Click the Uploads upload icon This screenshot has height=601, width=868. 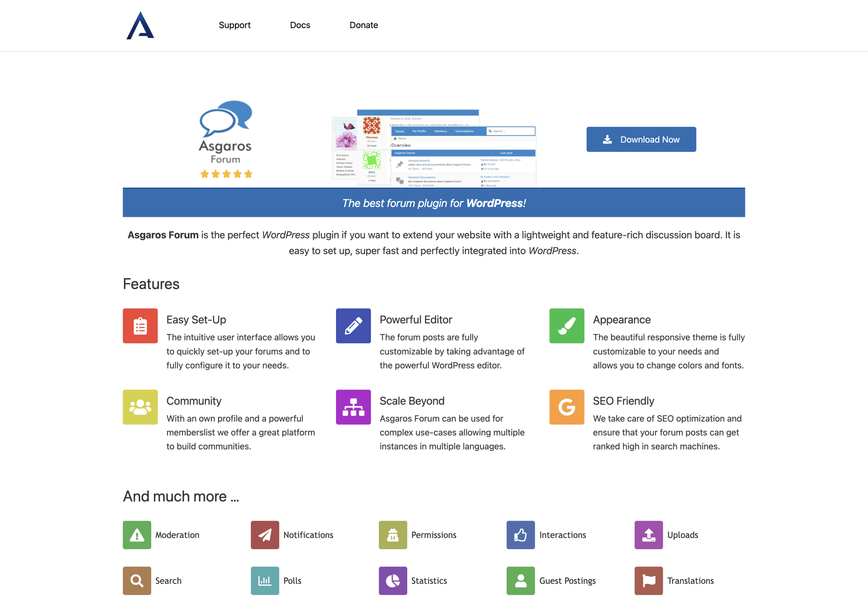(x=649, y=535)
